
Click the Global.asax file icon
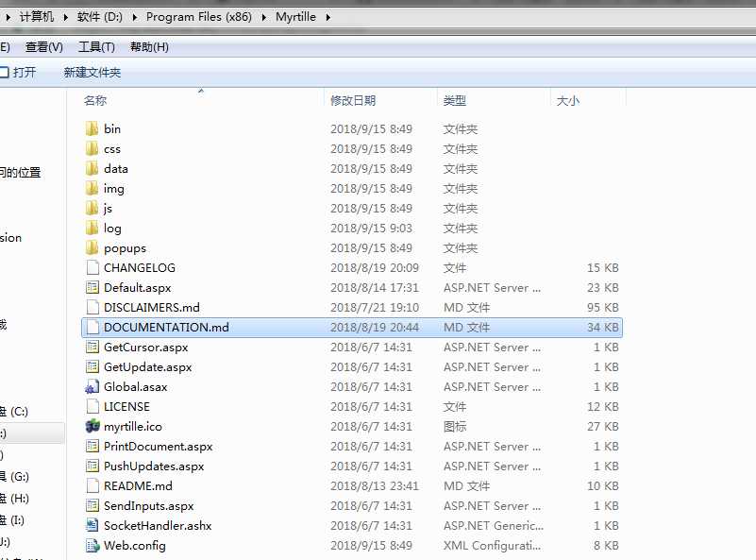tap(92, 386)
